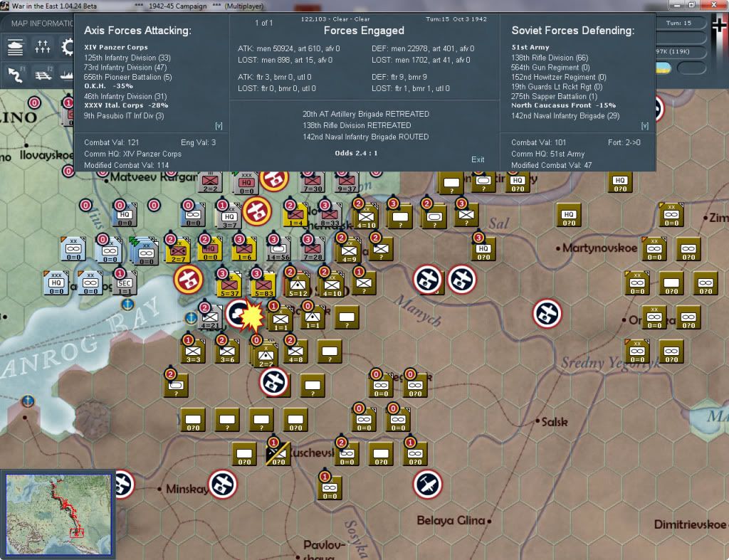Click the anchor port icon beside unit 4=21

191,318
